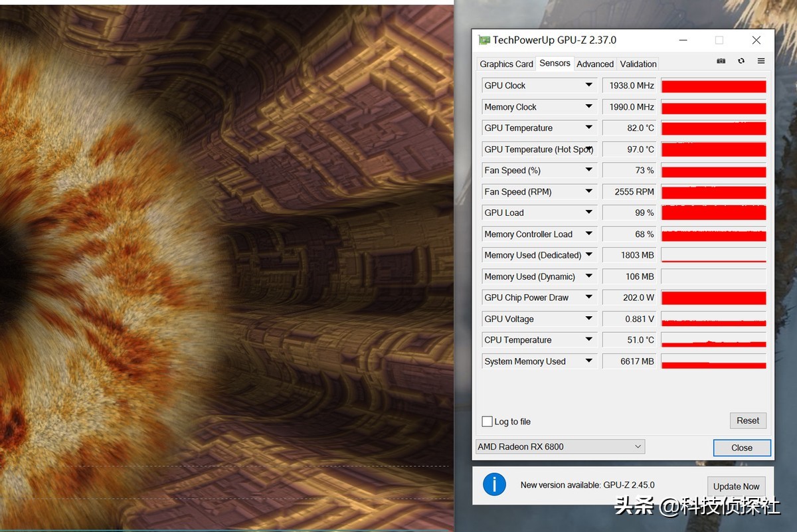Switch to the Graphics Card tab

pyautogui.click(x=506, y=64)
